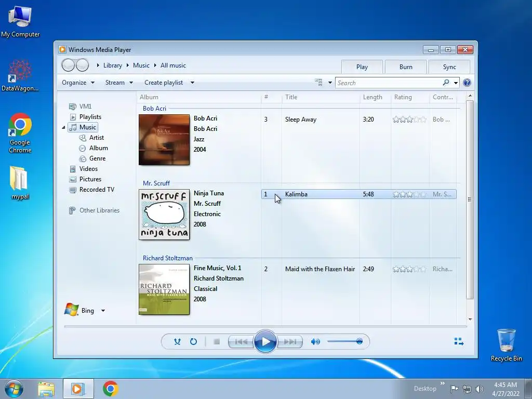Open the Organize menu

click(78, 83)
